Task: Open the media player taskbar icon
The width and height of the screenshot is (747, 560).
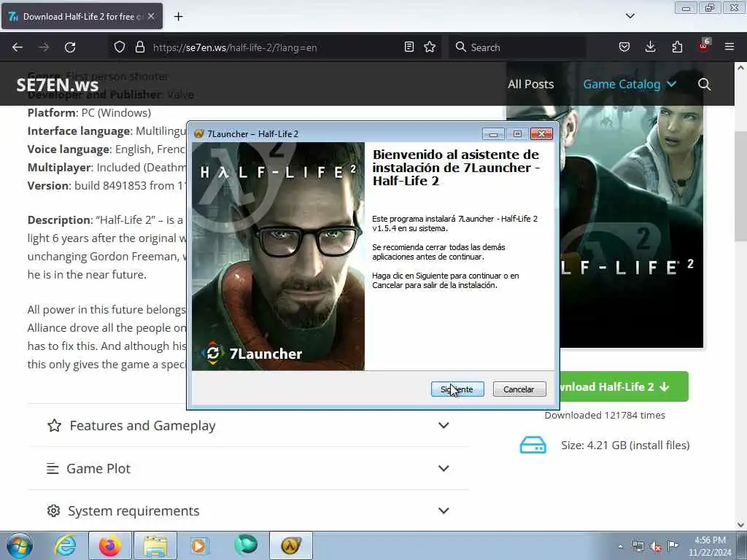Action: [x=198, y=545]
